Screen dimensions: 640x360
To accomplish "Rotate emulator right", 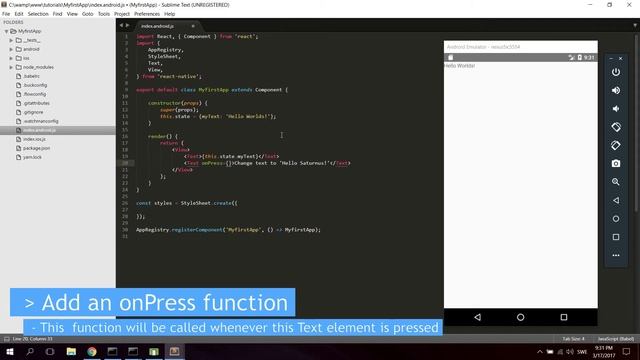I will [616, 145].
